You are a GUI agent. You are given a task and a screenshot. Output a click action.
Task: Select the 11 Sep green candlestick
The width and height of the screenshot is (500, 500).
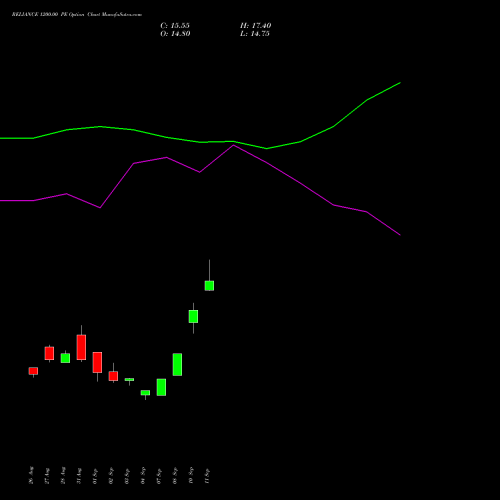click(x=209, y=286)
